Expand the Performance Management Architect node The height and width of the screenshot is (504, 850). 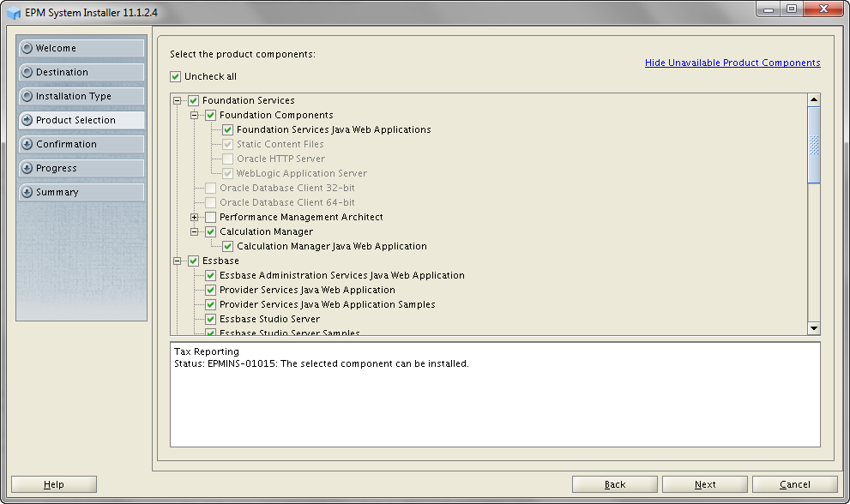[195, 218]
